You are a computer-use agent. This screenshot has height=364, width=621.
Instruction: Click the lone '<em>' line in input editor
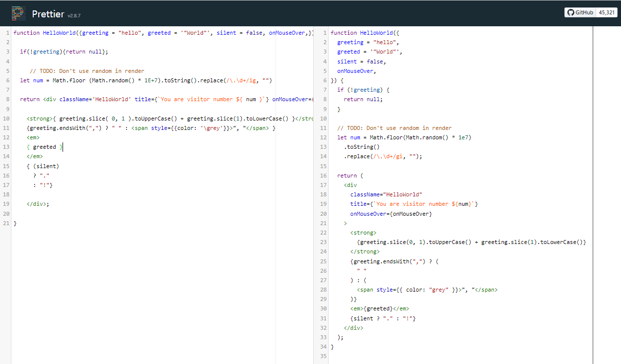click(33, 137)
